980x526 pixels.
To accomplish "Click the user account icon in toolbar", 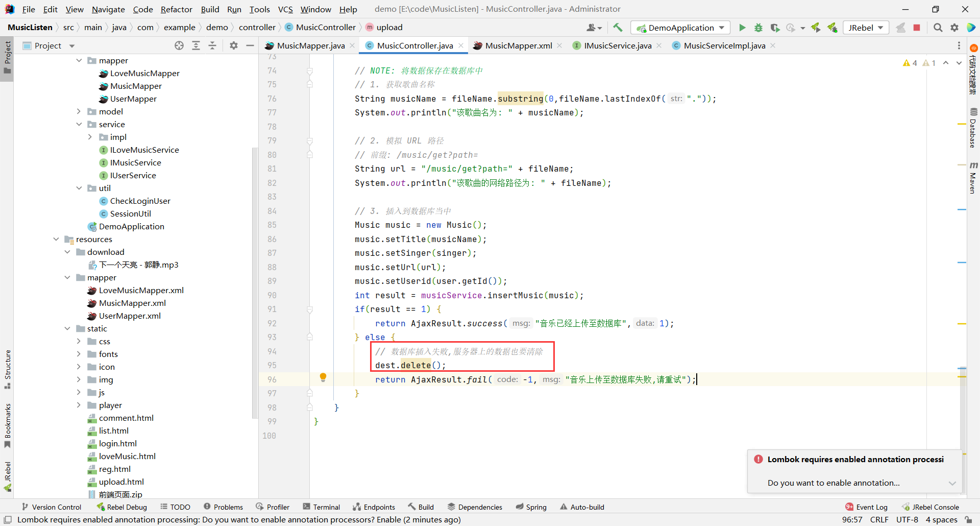I will [x=594, y=28].
